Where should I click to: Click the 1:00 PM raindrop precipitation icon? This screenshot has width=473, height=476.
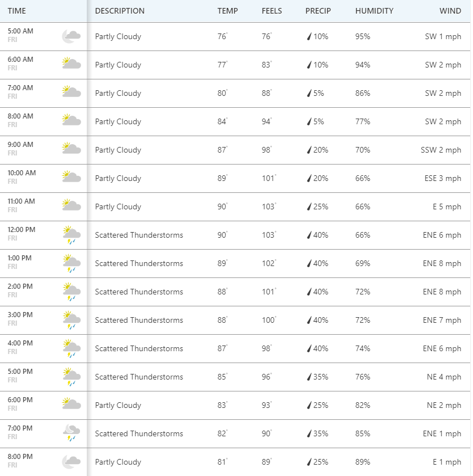coord(309,264)
